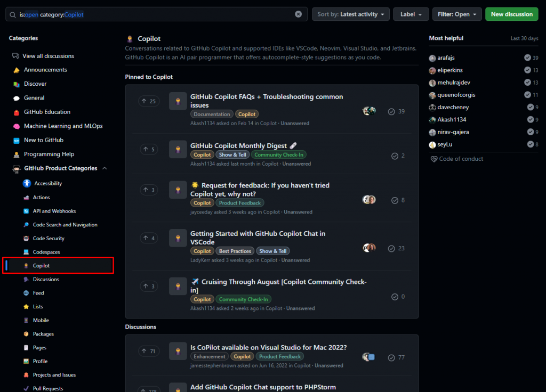Open View all discussions

coord(49,56)
